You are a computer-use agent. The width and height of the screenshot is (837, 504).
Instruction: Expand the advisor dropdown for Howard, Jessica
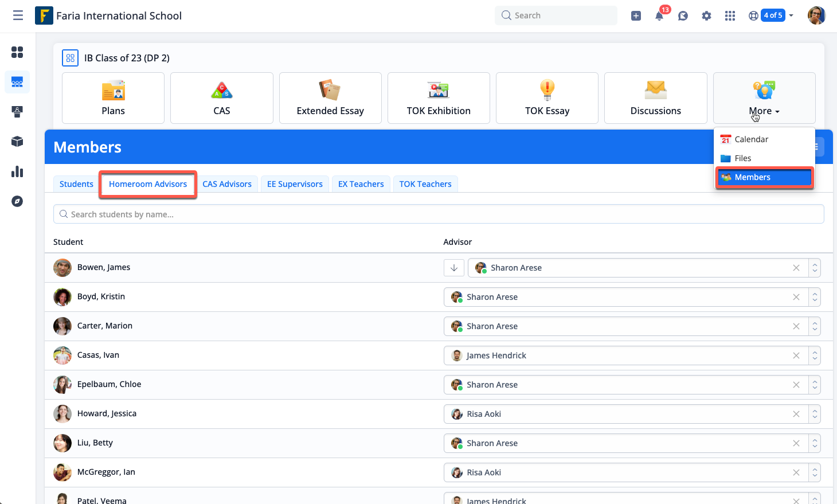click(x=815, y=414)
